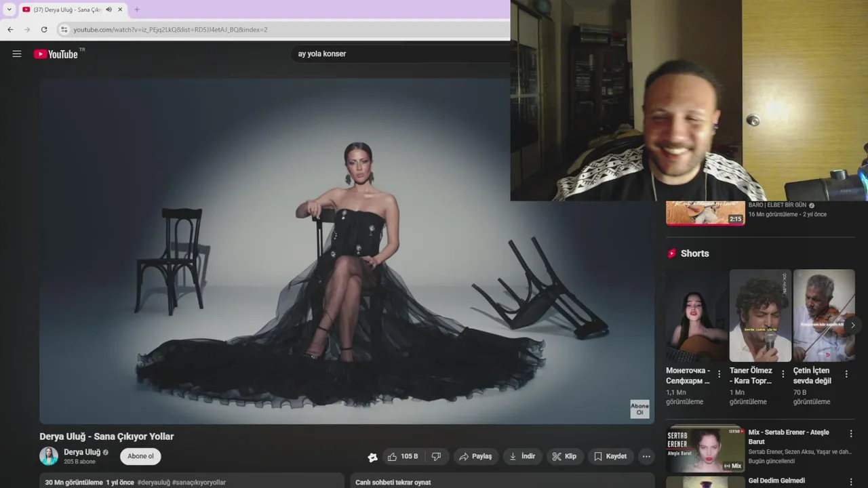The width and height of the screenshot is (868, 488).
Task: Reload the page with refresh icon
Action: click(44, 30)
